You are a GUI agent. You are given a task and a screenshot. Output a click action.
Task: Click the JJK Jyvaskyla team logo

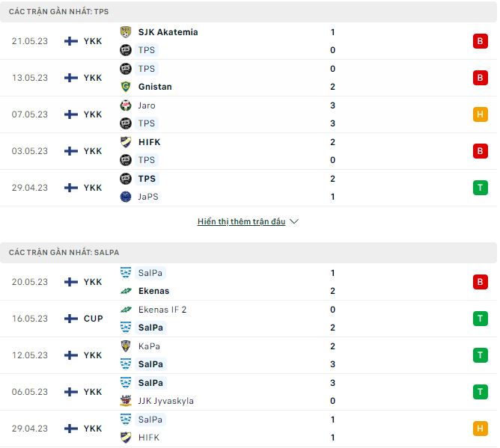tap(126, 401)
